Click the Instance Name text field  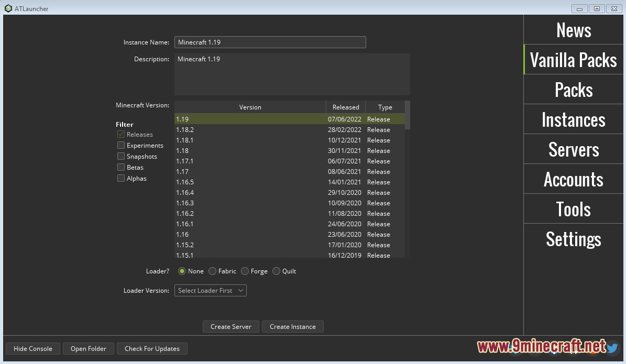tap(270, 42)
